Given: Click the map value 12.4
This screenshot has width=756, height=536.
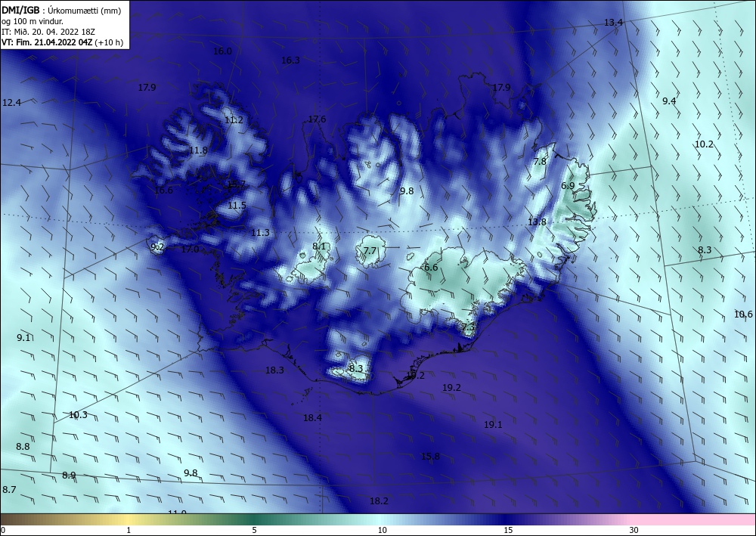Looking at the screenshot, I should click(11, 102).
